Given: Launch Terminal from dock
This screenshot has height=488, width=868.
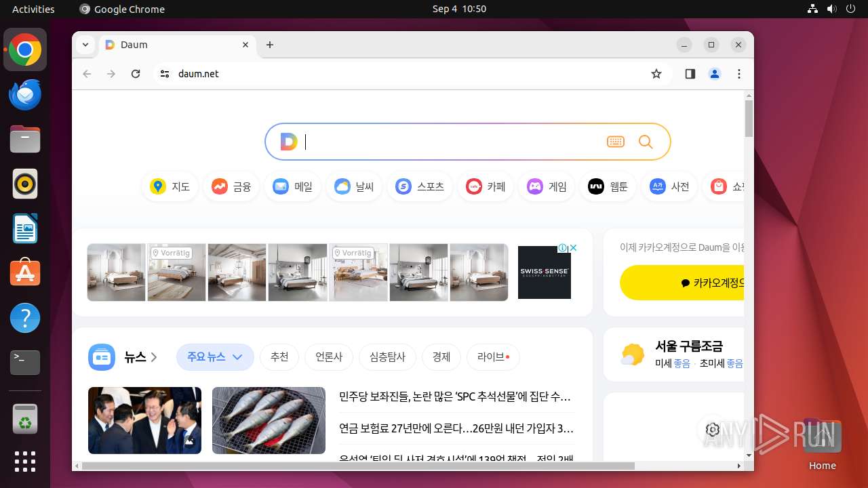Looking at the screenshot, I should [25, 363].
